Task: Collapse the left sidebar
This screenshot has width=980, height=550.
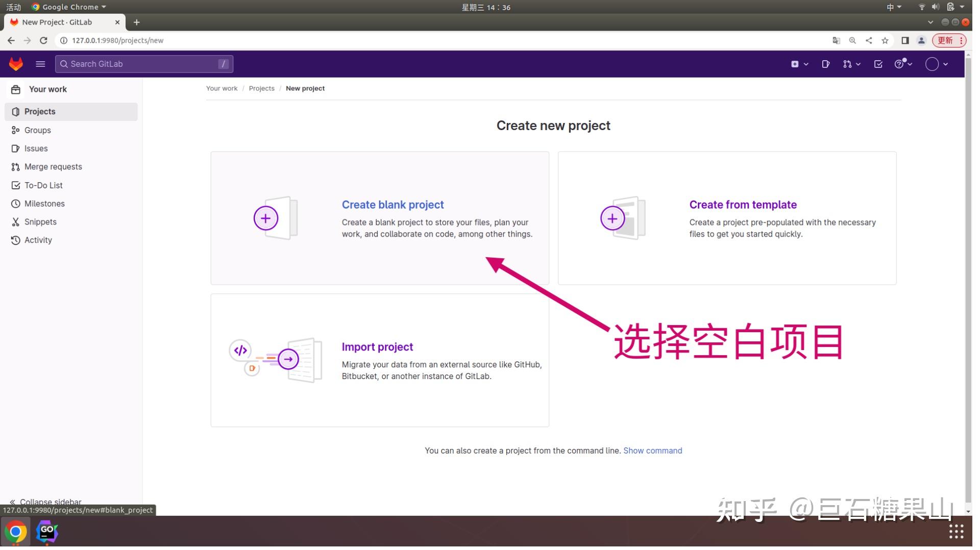Action: (x=45, y=502)
